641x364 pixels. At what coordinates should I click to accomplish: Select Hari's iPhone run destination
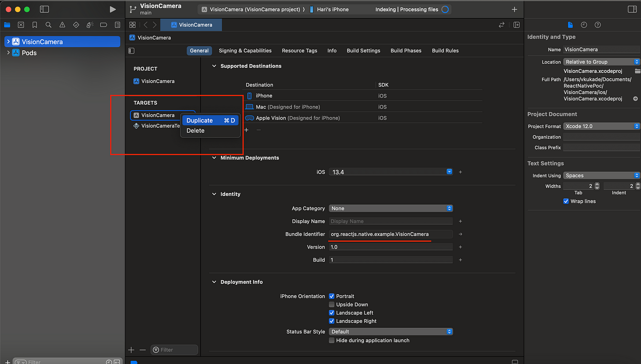click(329, 9)
